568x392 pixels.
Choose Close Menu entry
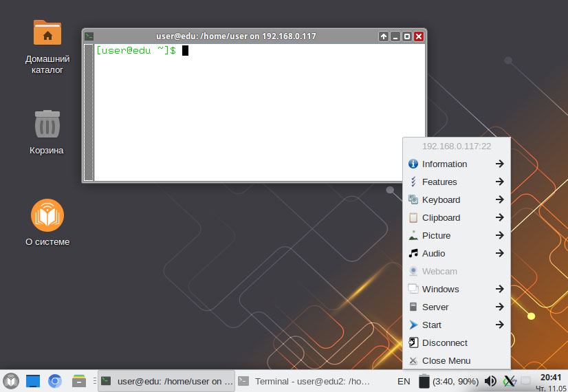point(457,360)
